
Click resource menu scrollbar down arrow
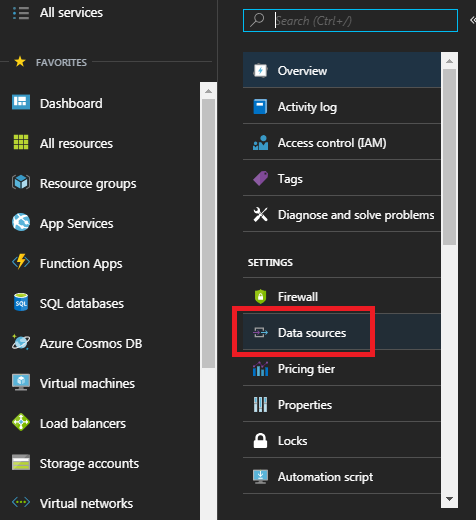(449, 499)
